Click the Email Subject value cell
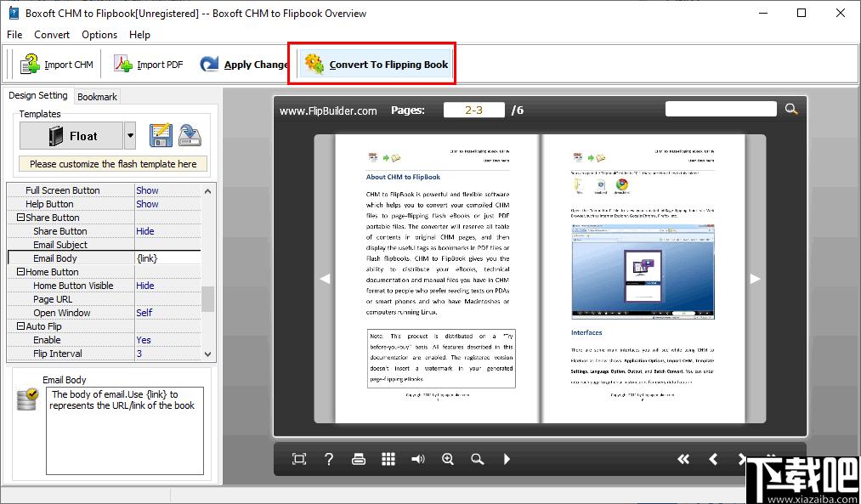The height and width of the screenshot is (504, 861). pos(168,245)
